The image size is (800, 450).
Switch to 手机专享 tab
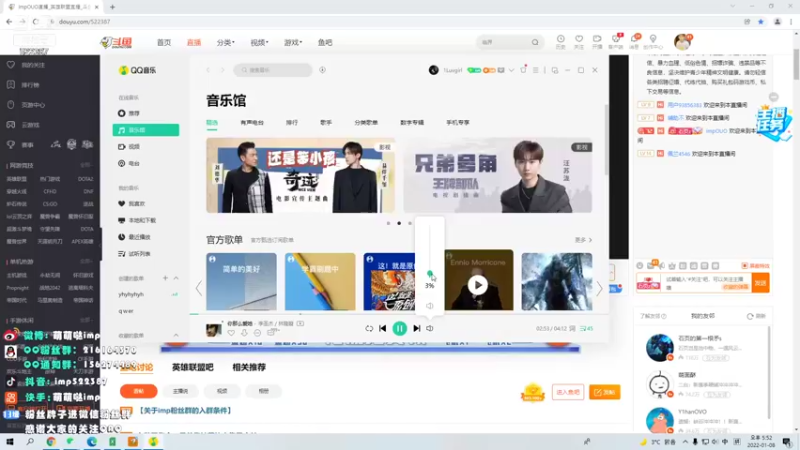click(458, 122)
